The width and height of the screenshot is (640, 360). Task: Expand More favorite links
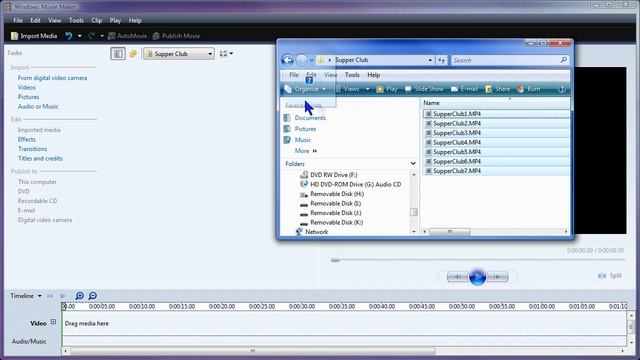click(306, 151)
